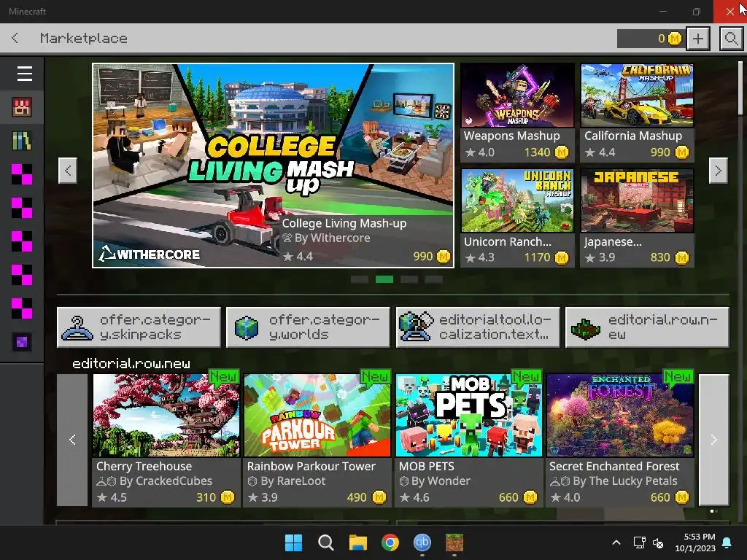This screenshot has width=747, height=560.
Task: Open the California Mashup pack
Action: 637,112
